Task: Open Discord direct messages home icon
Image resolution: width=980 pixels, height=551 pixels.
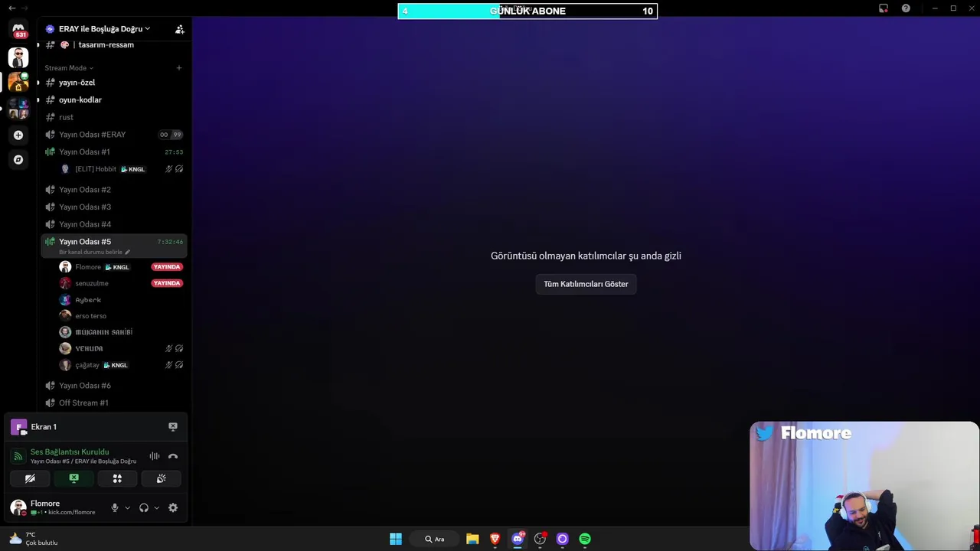Action: pos(18,30)
